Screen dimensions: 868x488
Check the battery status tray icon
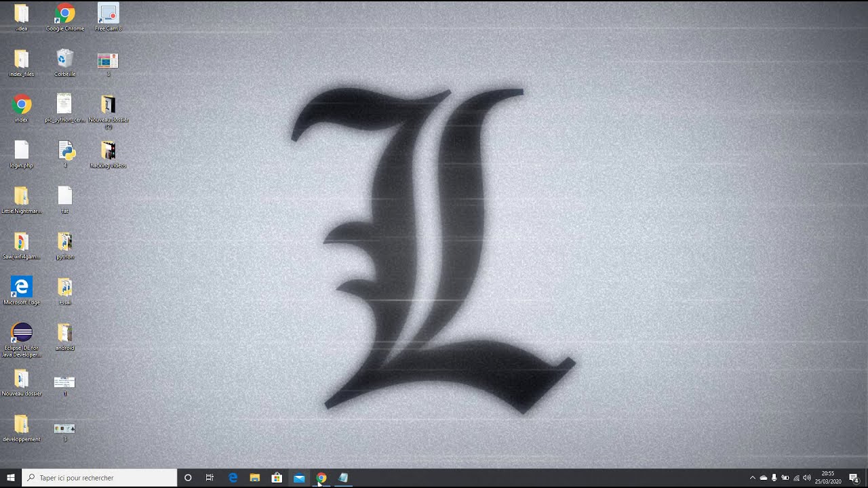[785, 478]
